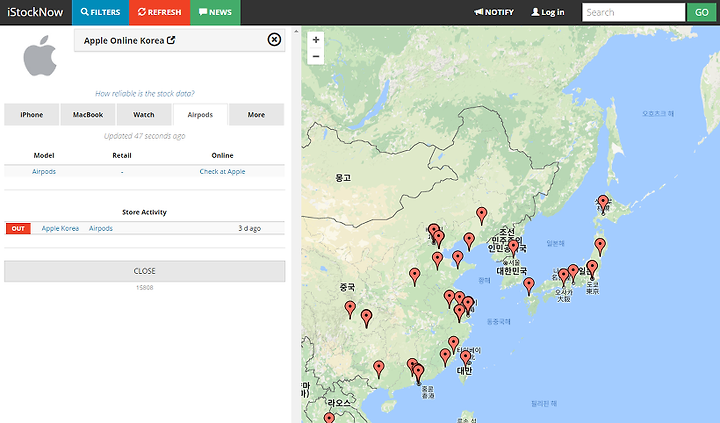Click the Apple logo image
The image size is (720, 423).
click(x=40, y=56)
